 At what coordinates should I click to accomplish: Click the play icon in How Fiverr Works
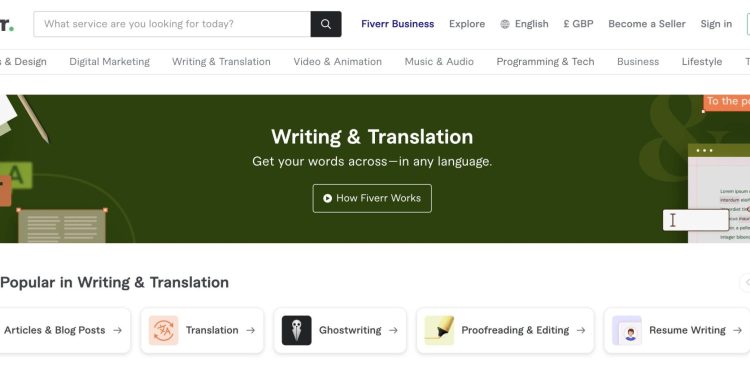(327, 198)
